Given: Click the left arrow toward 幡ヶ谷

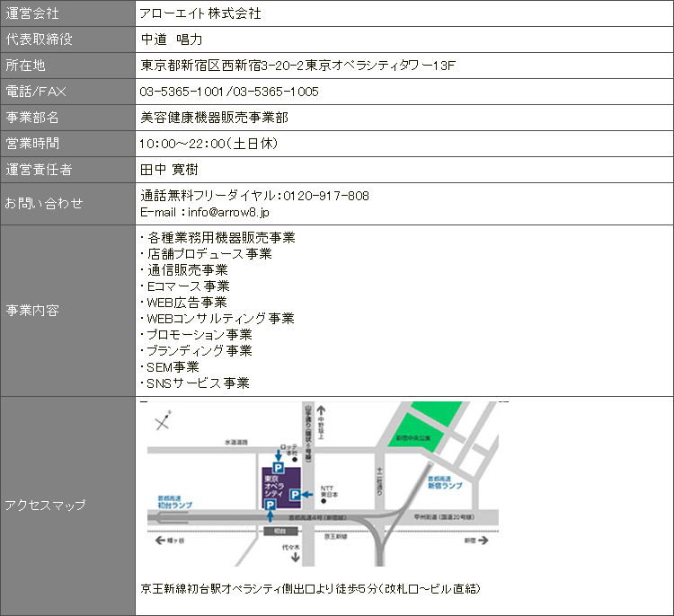Looking at the screenshot, I should coord(160,540).
